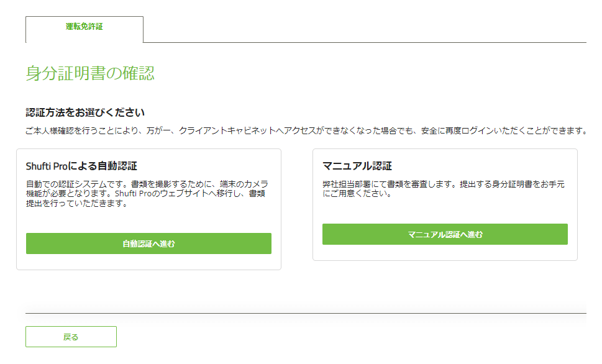
Task: Click the マニュアル認証 card title
Action: coord(357,166)
